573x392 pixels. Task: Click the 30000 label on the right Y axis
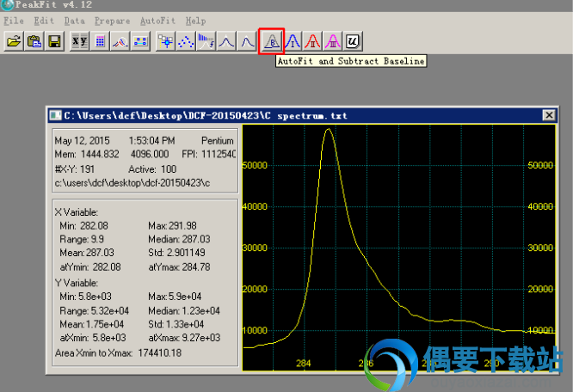[x=541, y=248]
